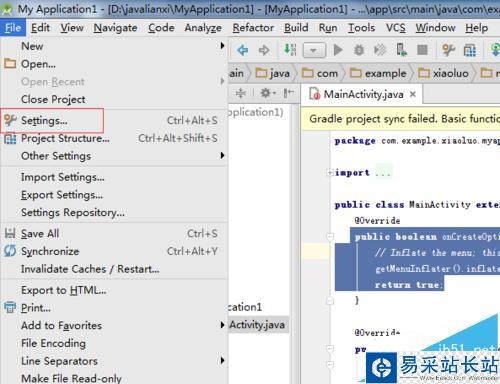Open the Tools menu
The width and height of the screenshot is (500, 384).
362,28
